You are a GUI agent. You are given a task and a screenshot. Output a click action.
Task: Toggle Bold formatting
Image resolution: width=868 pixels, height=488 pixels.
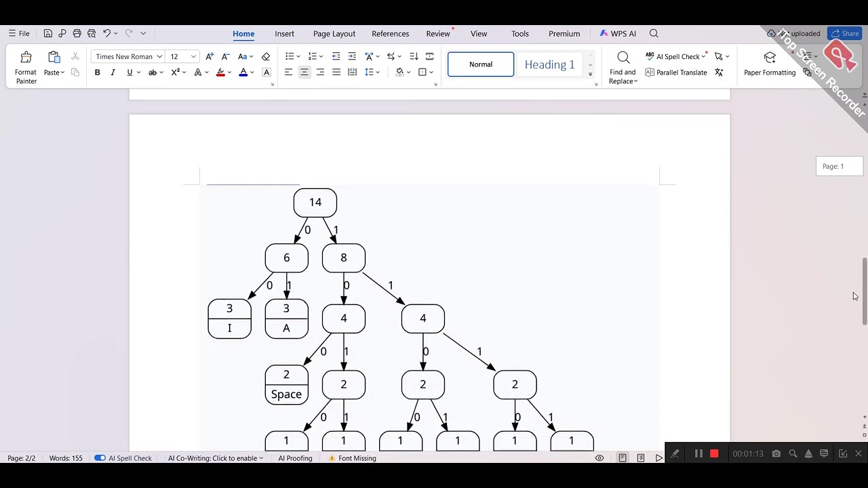click(x=97, y=72)
